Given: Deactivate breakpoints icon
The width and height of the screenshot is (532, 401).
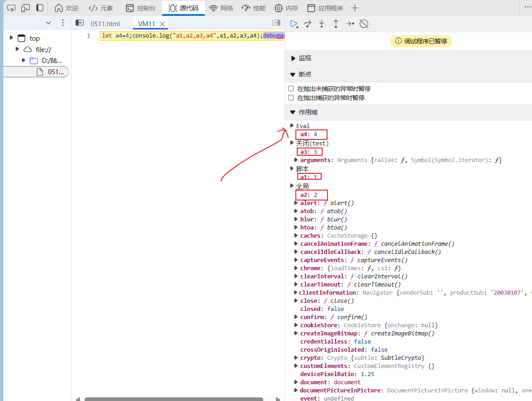Looking at the screenshot, I should point(364,24).
